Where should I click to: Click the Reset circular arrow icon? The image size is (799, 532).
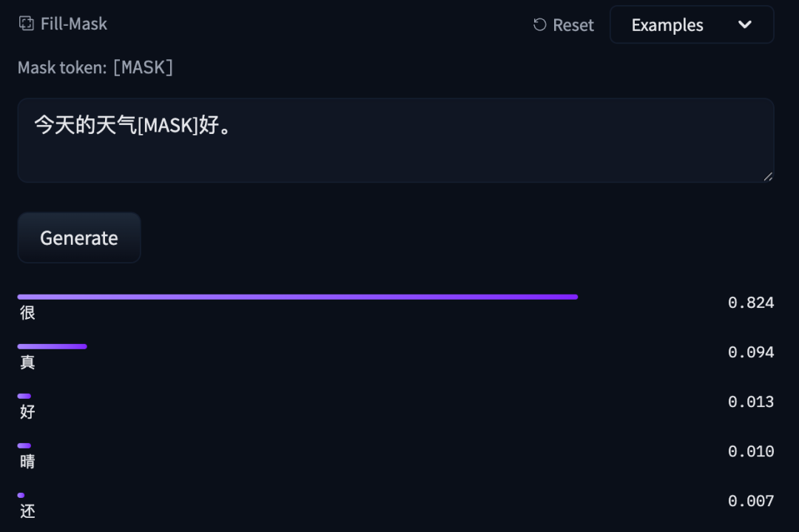[x=540, y=25]
